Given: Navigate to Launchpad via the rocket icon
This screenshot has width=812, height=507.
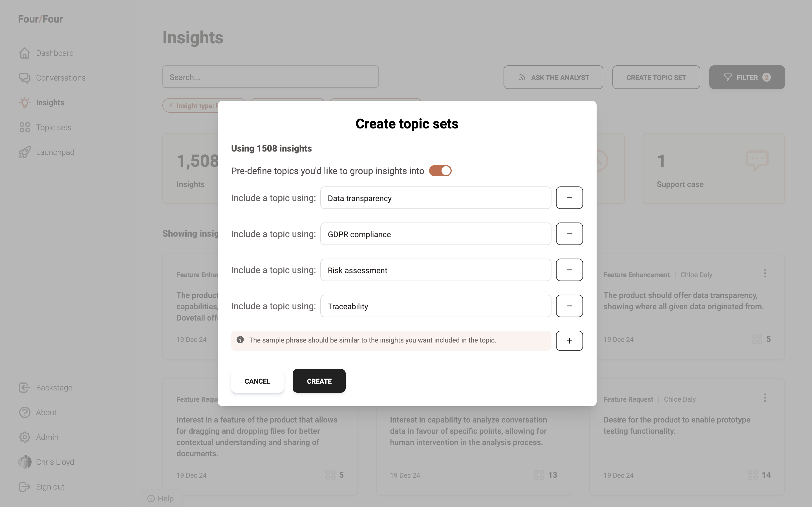Looking at the screenshot, I should click(x=25, y=152).
